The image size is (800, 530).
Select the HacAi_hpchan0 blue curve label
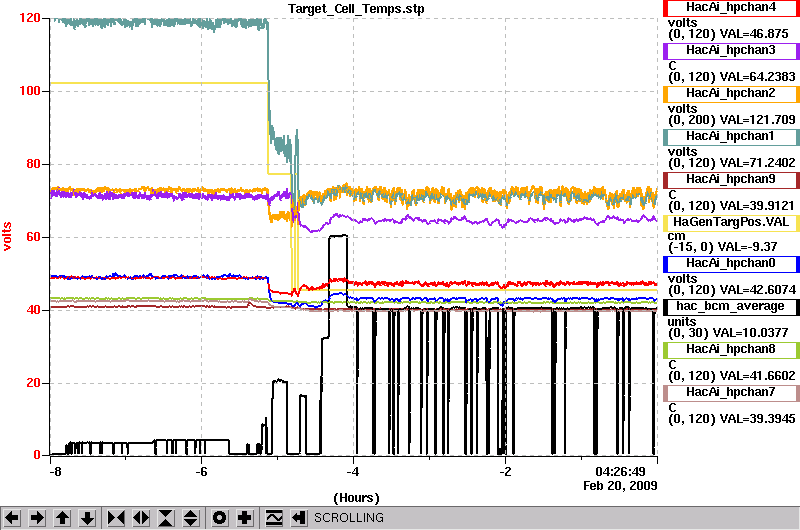pyautogui.click(x=731, y=263)
